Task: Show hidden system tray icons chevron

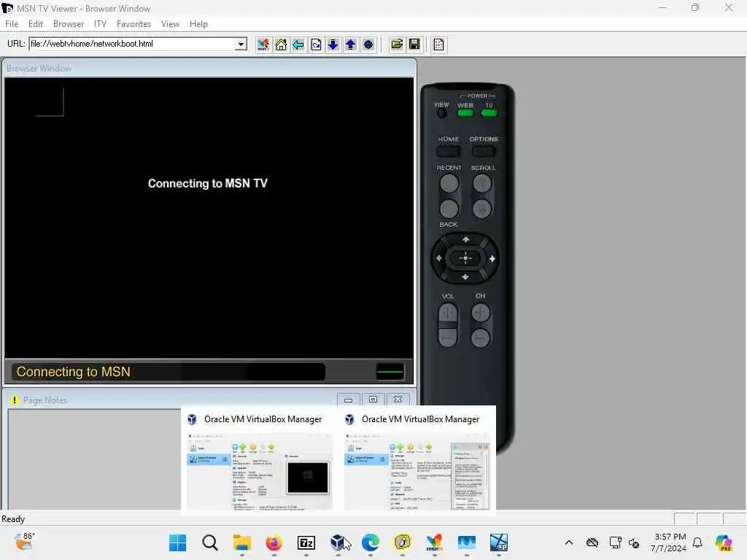Action: click(569, 542)
